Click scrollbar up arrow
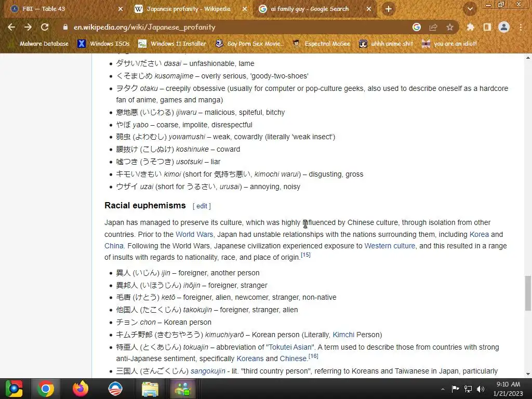532x399 pixels. [528, 58]
